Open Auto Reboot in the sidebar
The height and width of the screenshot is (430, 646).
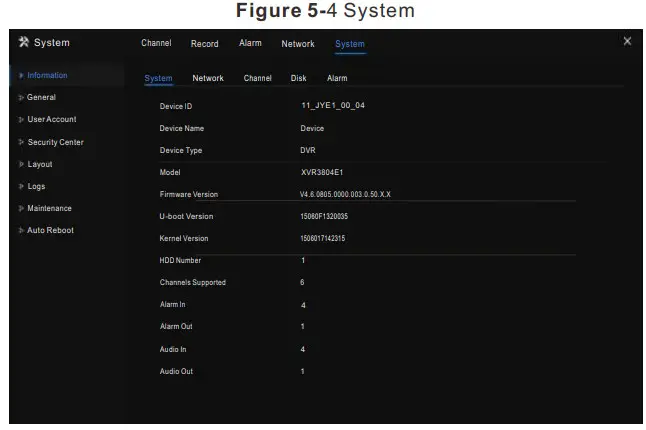[x=50, y=230]
